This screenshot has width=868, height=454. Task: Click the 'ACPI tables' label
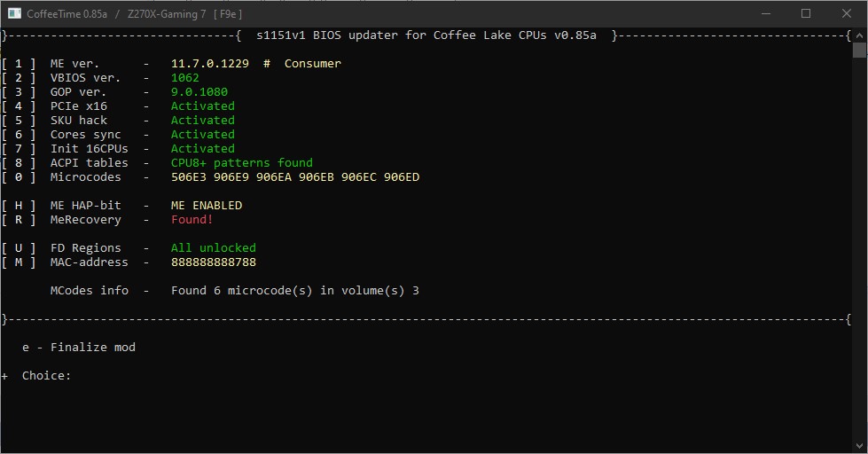90,163
